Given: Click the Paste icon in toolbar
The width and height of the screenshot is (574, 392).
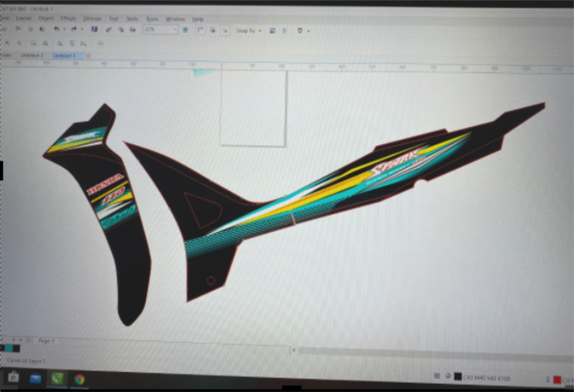Looking at the screenshot, I should 42,29.
